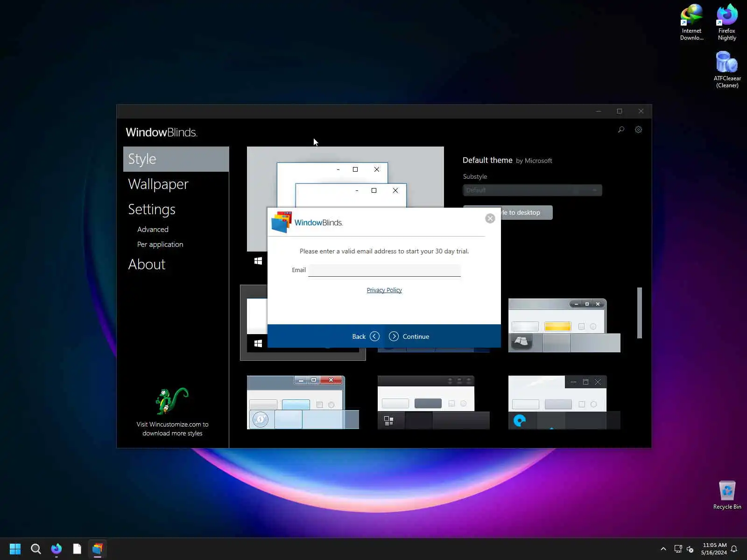
Task: Visit Wincustomize.com to download more styles
Action: tap(172, 429)
